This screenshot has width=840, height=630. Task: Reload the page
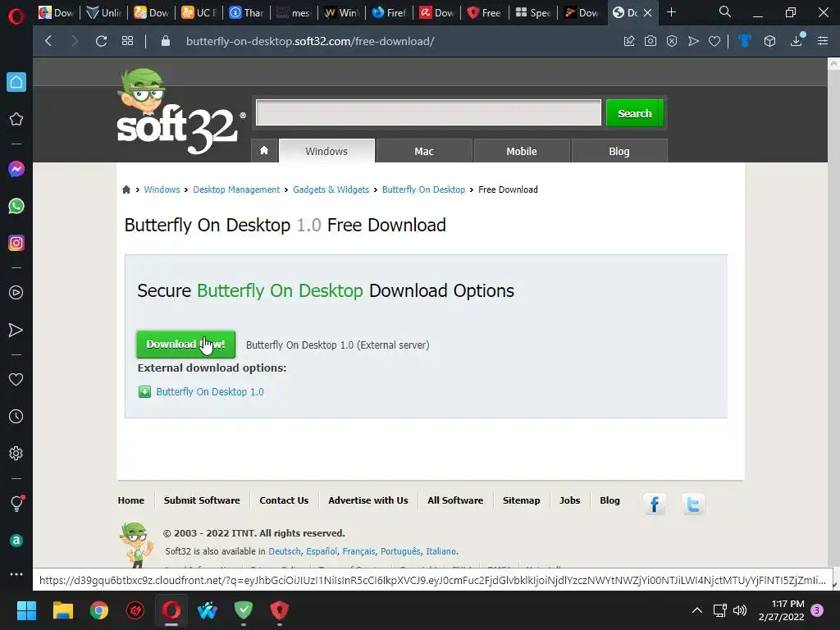101,41
